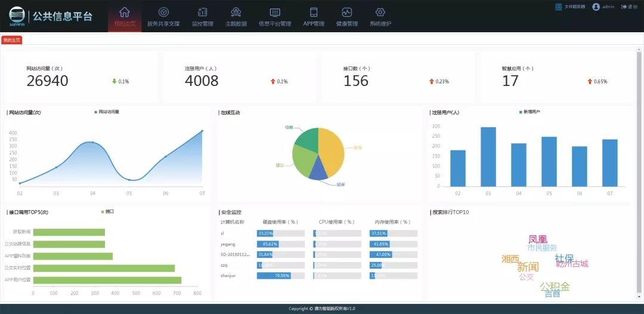Viewport: 644px width, 314px height.
Task: Open 主题数据 cloud icon
Action: 236,13
